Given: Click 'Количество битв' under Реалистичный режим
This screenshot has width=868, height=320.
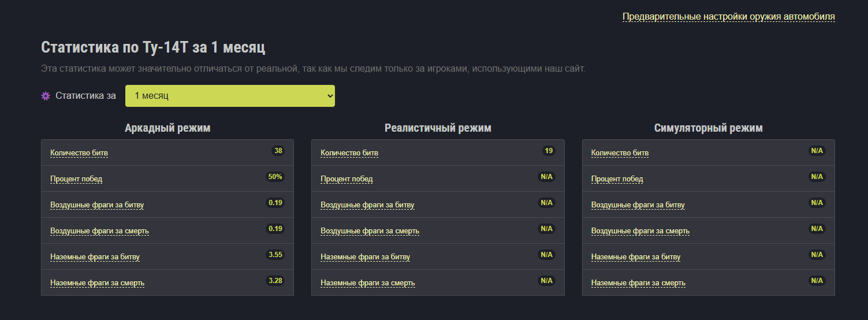Looking at the screenshot, I should click(349, 153).
